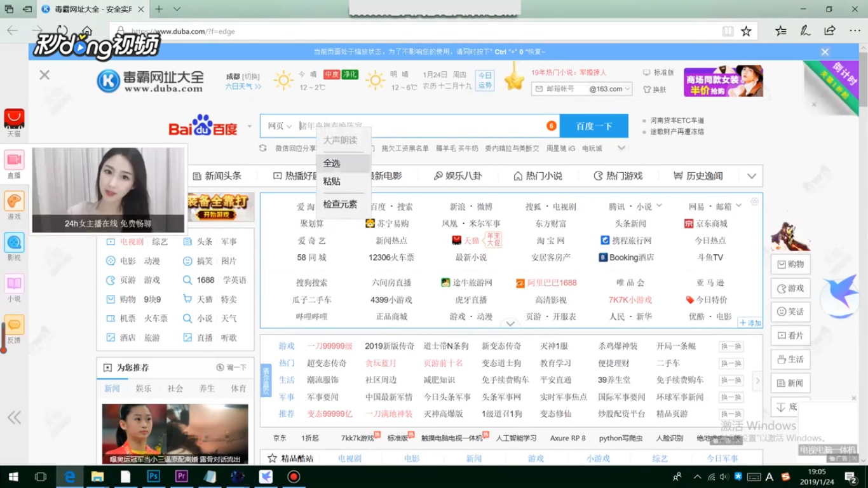The image size is (868, 488).
Task: Click the 六日天气 forecast link
Action: (243, 86)
